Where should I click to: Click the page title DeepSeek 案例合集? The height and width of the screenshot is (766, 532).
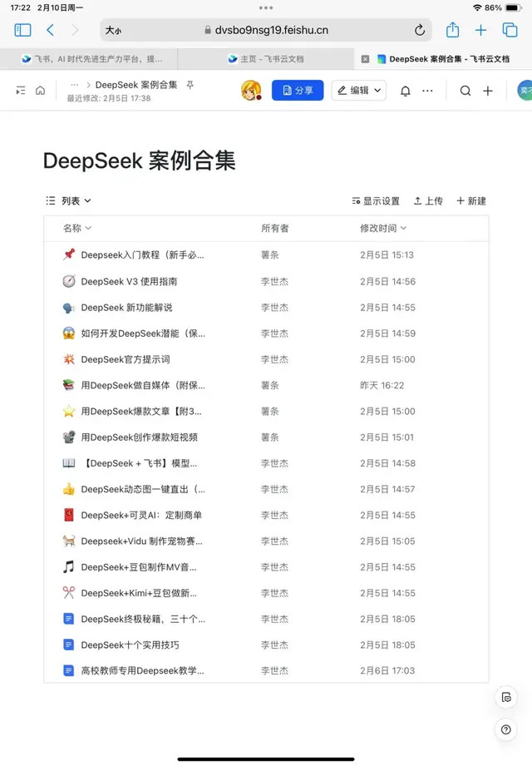(x=140, y=161)
